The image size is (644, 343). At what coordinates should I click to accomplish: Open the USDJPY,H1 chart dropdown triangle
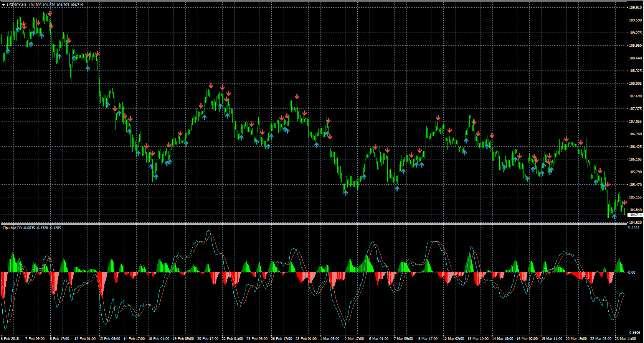(x=3, y=5)
